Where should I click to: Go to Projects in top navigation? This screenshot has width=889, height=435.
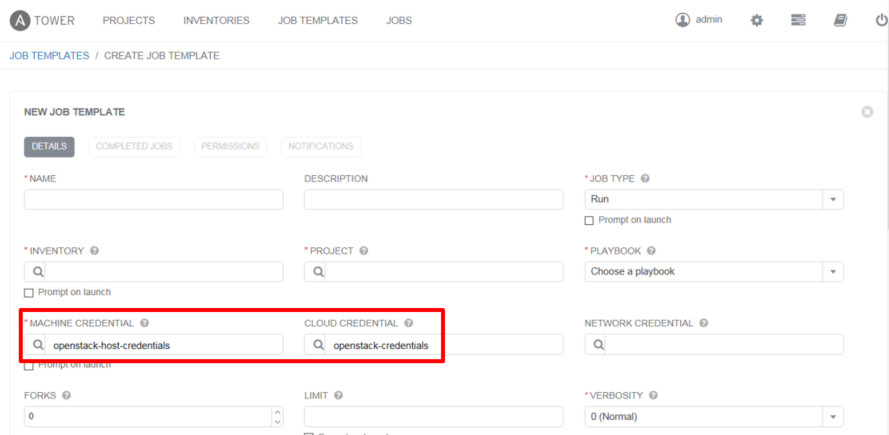click(129, 20)
